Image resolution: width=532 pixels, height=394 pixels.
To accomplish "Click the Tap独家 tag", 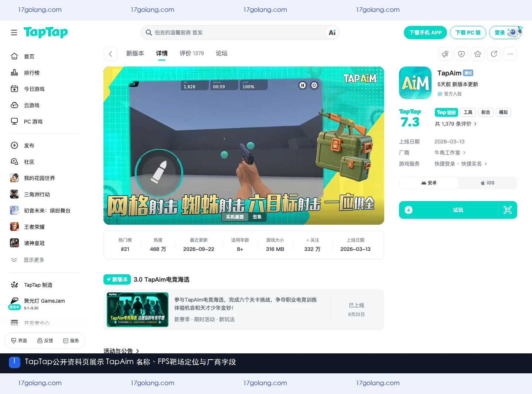I will click(446, 112).
